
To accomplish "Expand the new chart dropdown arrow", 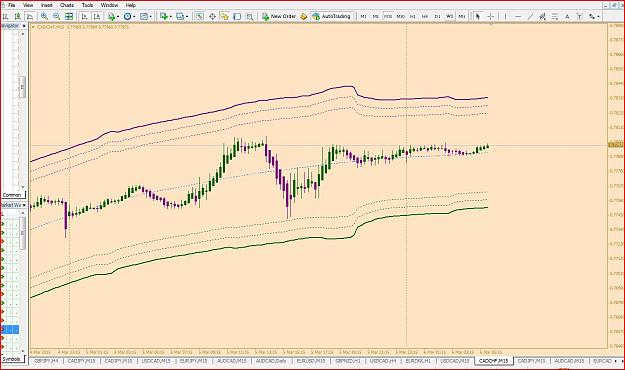I will 171,17.
